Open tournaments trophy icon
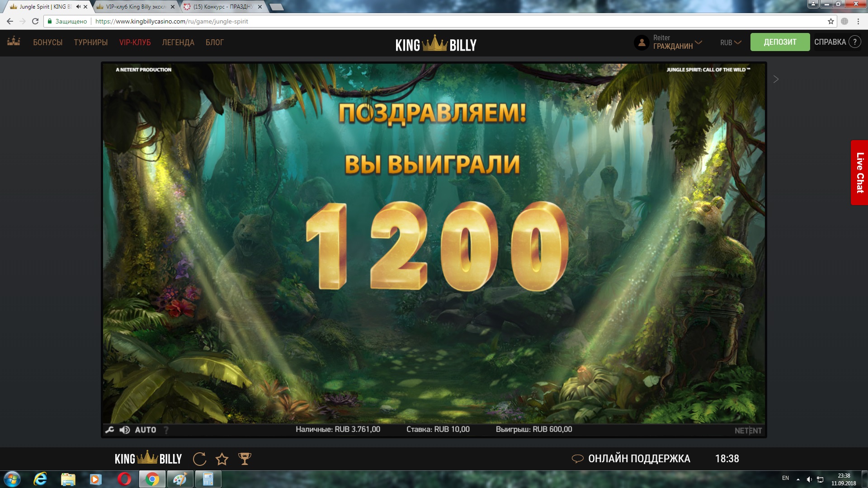The height and width of the screenshot is (488, 868). click(x=245, y=459)
